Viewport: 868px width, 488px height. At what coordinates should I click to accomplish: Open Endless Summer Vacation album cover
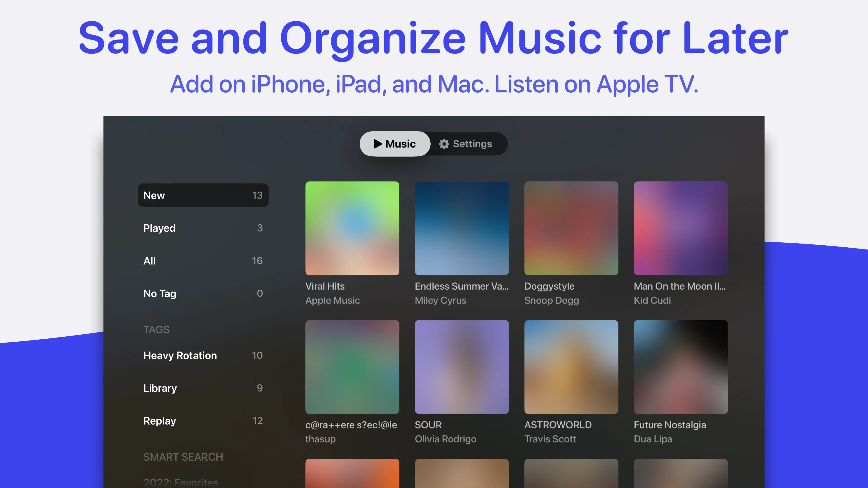pos(462,228)
